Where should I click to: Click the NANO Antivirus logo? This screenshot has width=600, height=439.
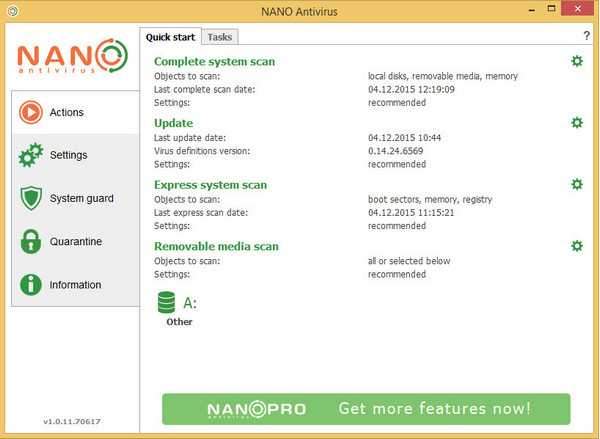click(x=73, y=56)
